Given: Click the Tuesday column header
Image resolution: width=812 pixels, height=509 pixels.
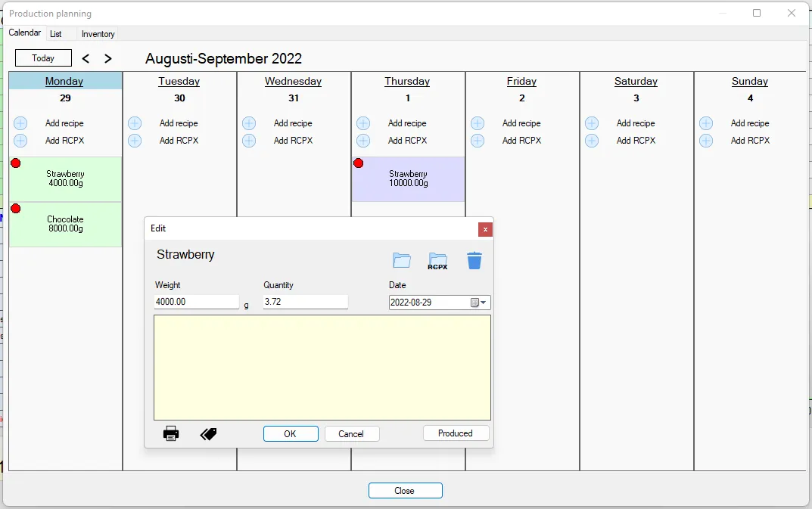Looking at the screenshot, I should point(179,81).
